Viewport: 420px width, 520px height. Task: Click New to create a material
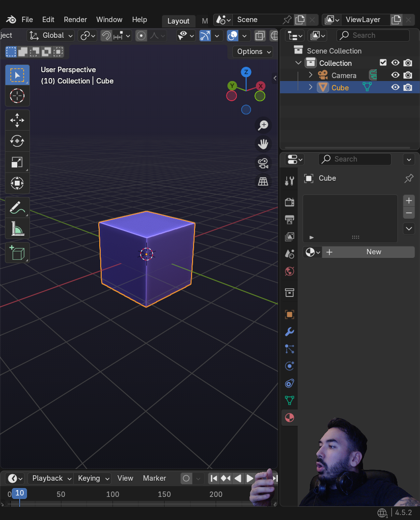[x=373, y=252]
